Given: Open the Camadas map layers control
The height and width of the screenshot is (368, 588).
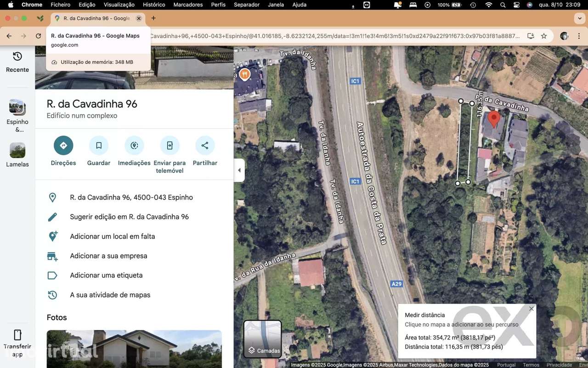Looking at the screenshot, I should [262, 339].
